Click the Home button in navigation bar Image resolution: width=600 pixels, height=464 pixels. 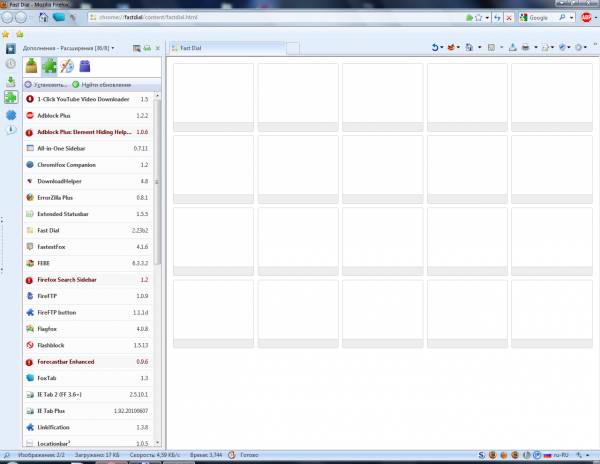[43, 17]
